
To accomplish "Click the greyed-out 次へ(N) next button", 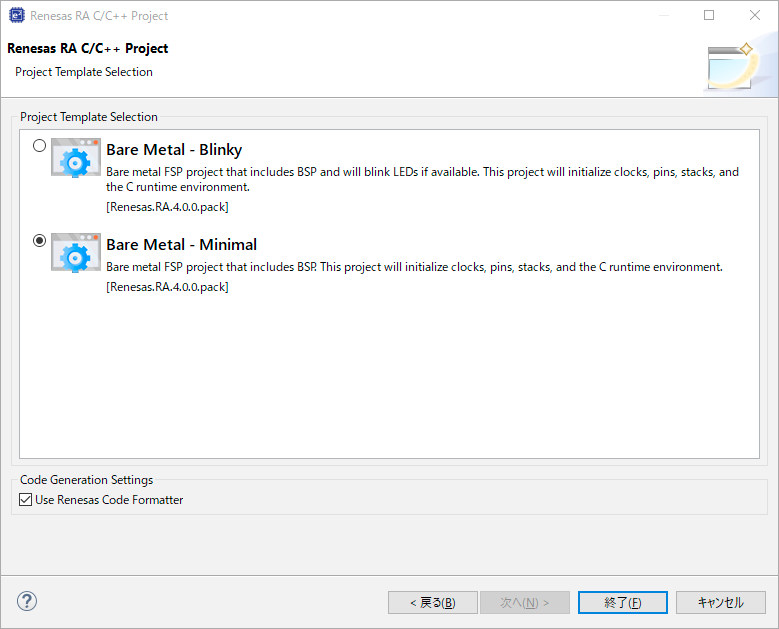I will click(x=525, y=602).
